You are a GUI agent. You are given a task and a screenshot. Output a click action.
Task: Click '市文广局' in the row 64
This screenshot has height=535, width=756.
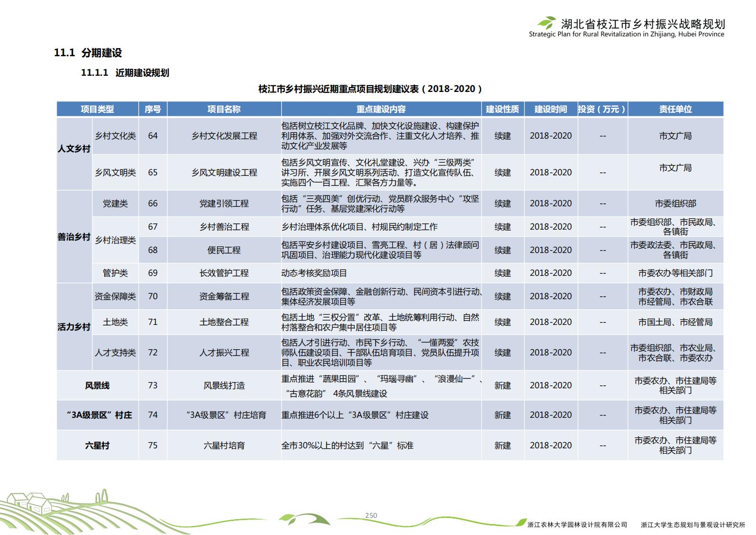click(676, 136)
